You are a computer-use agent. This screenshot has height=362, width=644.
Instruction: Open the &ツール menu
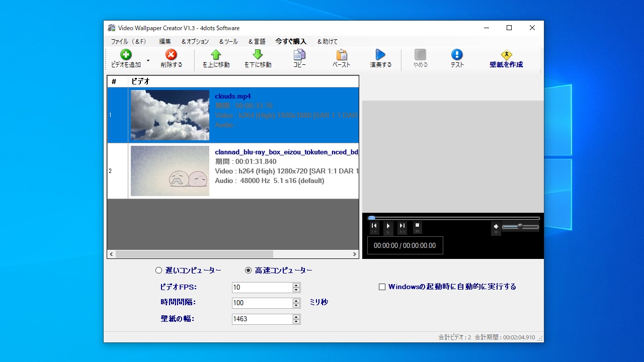click(x=228, y=41)
